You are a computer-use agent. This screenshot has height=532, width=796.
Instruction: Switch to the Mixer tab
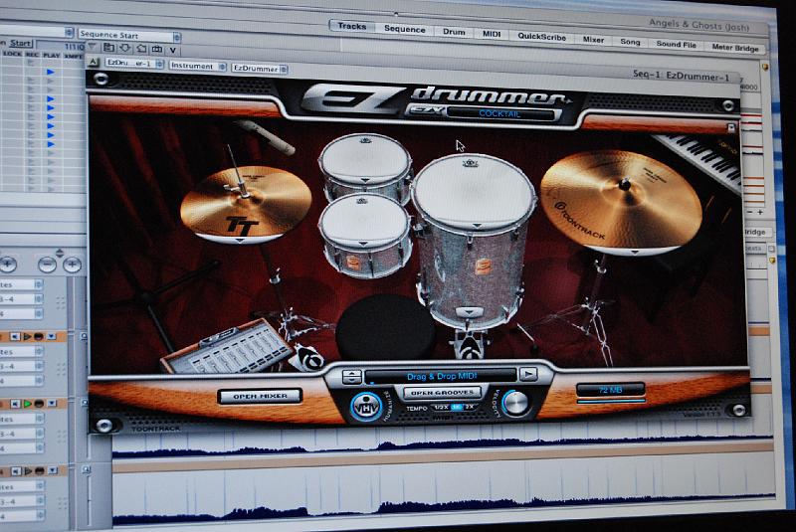(593, 41)
